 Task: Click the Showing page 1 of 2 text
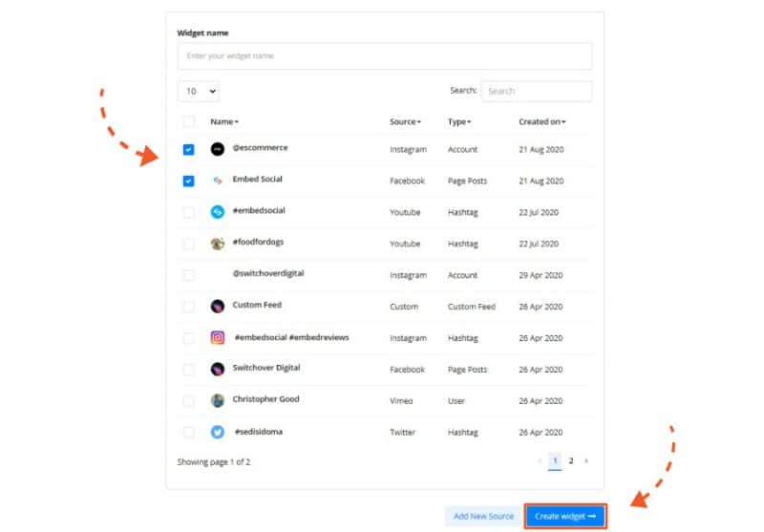pyautogui.click(x=214, y=462)
